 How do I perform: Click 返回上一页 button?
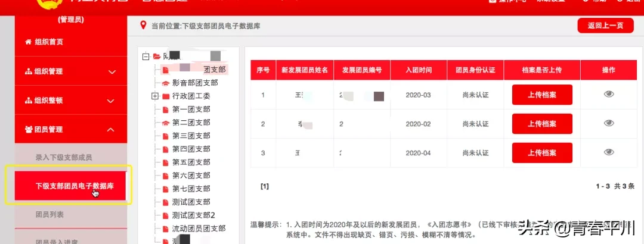click(605, 25)
